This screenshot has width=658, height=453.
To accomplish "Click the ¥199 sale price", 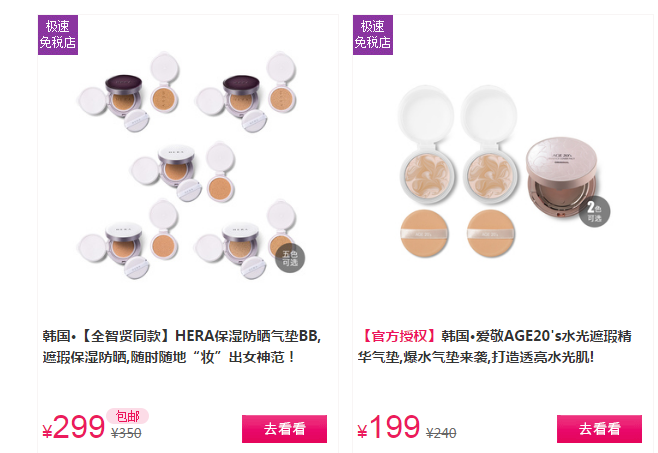I will pos(389,428).
